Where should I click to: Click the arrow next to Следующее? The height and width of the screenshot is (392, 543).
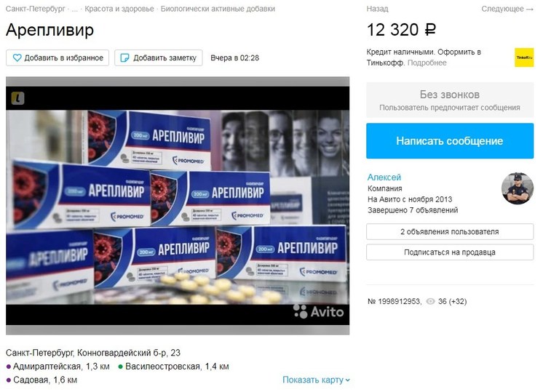530,9
